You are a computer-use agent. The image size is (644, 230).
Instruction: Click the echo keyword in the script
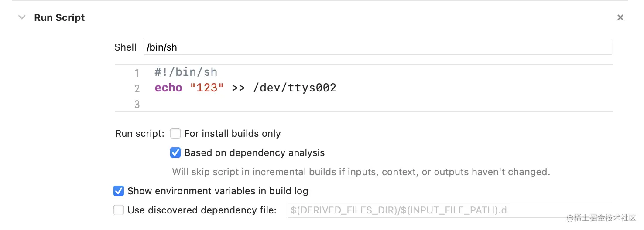tap(168, 88)
